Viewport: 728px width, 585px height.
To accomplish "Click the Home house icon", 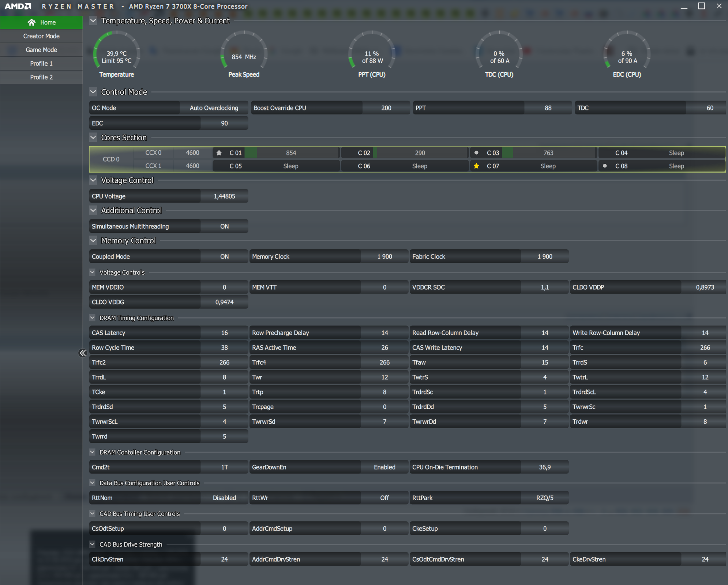I will click(32, 22).
